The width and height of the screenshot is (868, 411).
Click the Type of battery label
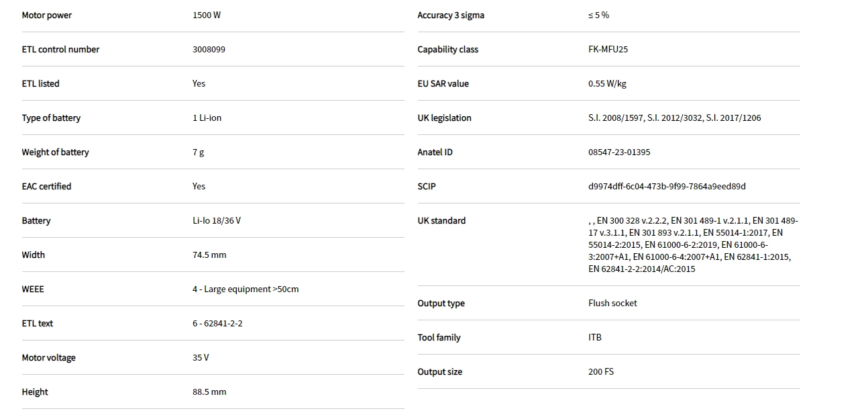51,118
